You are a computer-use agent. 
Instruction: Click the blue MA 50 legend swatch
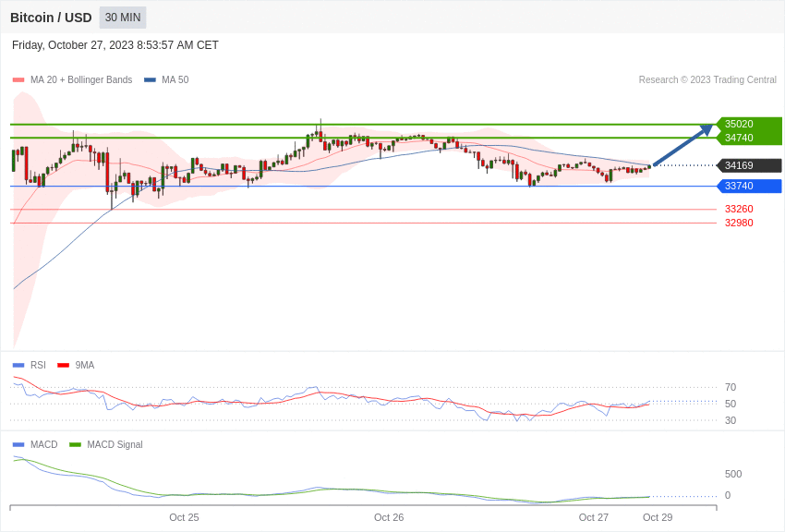coord(150,80)
